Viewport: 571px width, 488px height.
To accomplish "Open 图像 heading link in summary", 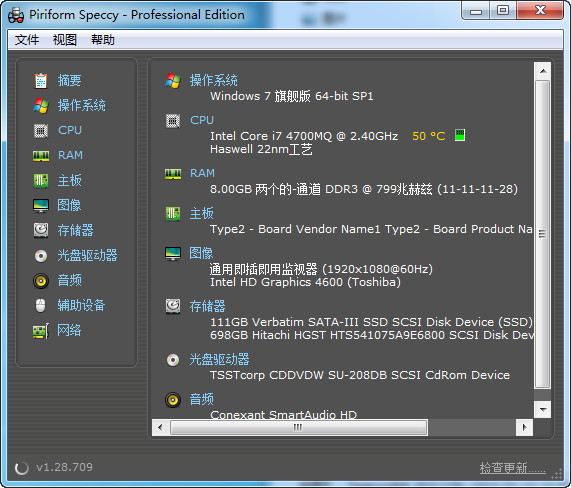I will point(201,253).
